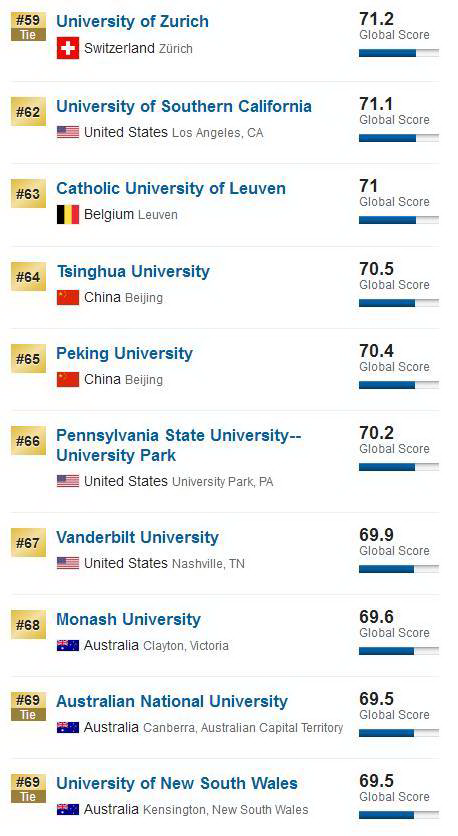Click the 70.2 global score bar for Penn State

[x=399, y=467]
